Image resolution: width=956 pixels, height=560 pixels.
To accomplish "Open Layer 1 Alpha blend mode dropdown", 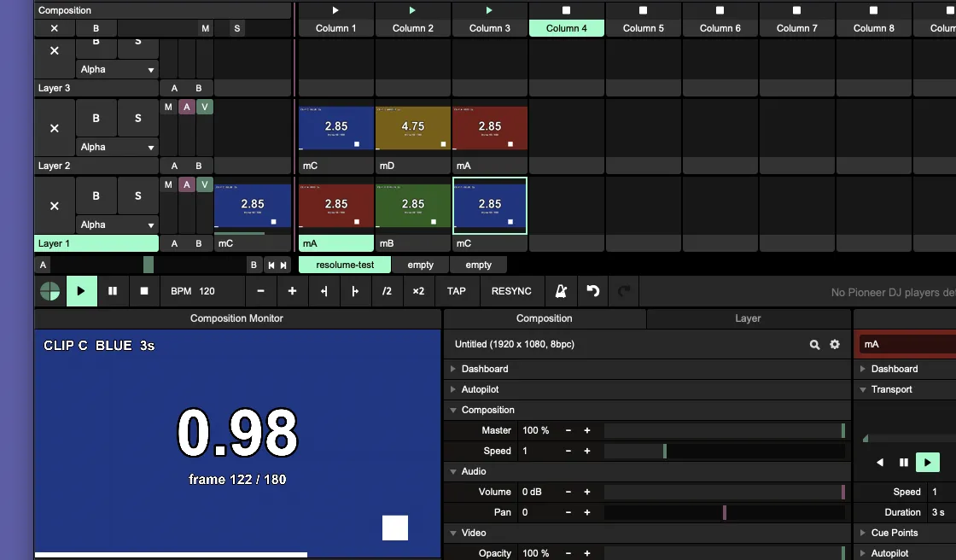I will point(117,225).
